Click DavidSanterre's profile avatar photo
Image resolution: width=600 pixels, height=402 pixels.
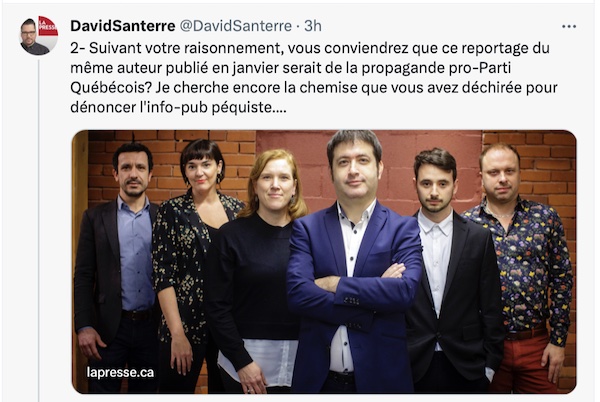click(39, 36)
